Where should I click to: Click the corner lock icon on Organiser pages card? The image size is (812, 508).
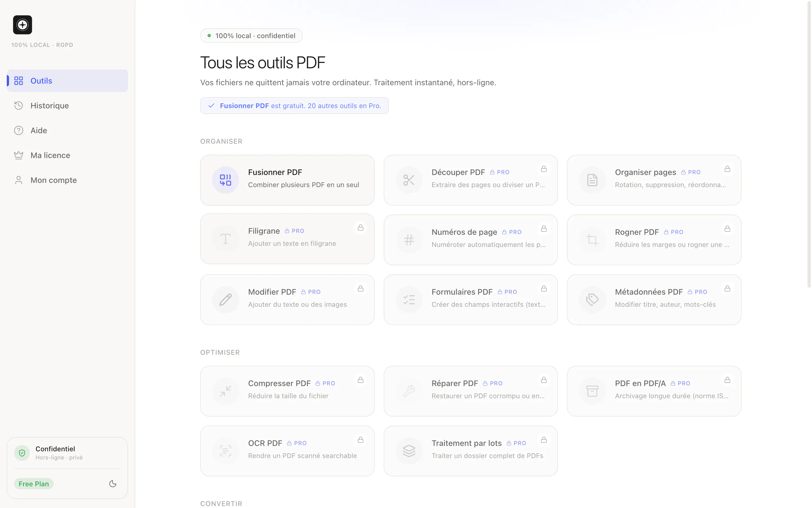click(x=727, y=169)
